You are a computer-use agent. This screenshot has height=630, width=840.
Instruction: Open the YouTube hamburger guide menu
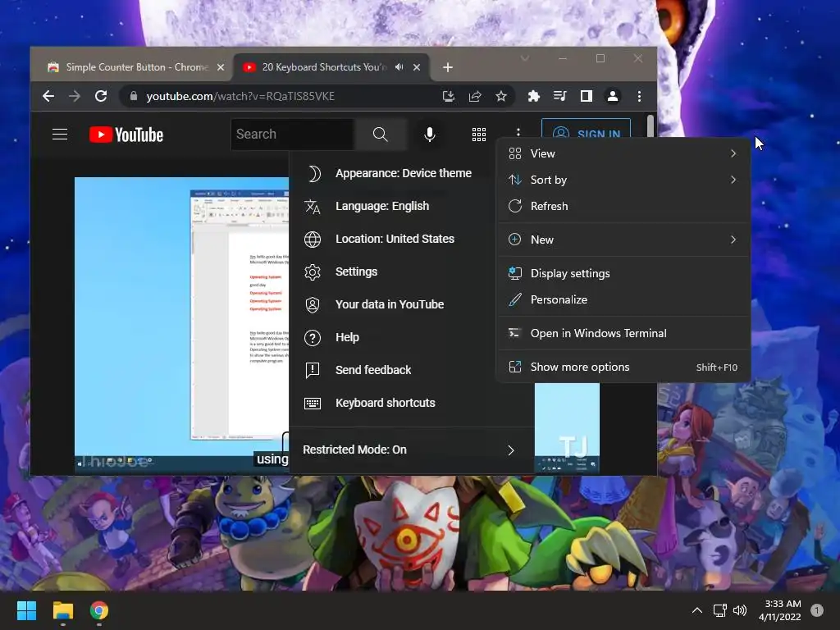point(59,134)
